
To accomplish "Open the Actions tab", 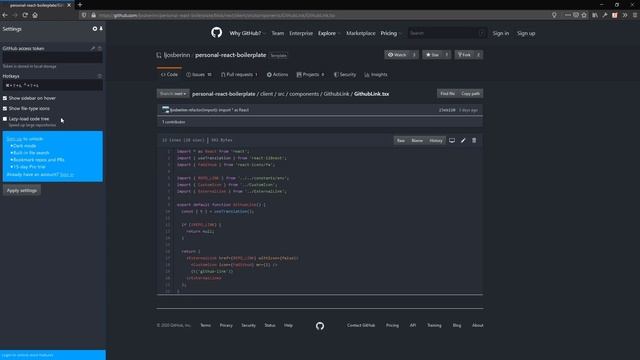I will click(278, 74).
